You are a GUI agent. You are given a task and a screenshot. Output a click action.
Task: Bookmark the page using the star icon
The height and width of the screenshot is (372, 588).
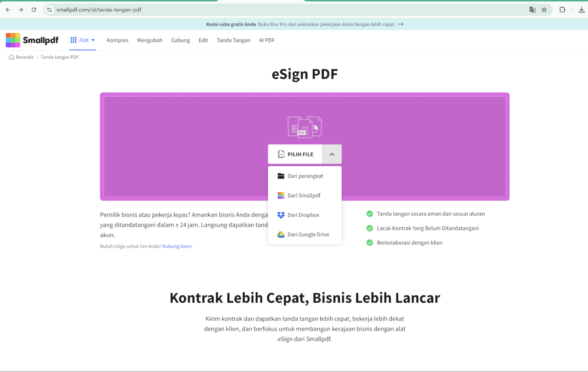coord(545,9)
